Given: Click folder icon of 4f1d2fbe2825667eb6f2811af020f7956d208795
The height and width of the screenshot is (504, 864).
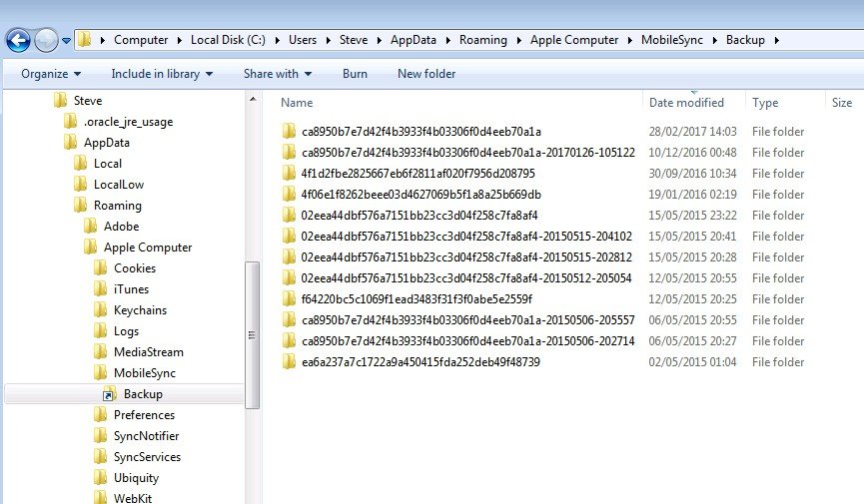Looking at the screenshot, I should [x=290, y=174].
